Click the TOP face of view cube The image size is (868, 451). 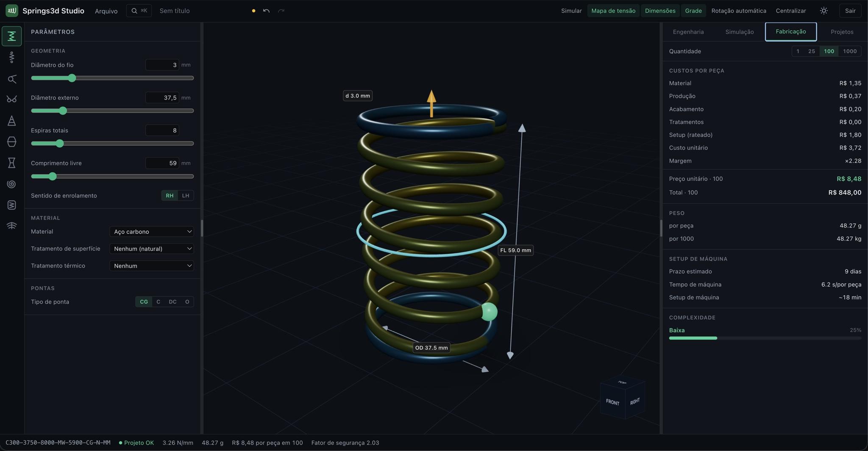(622, 382)
